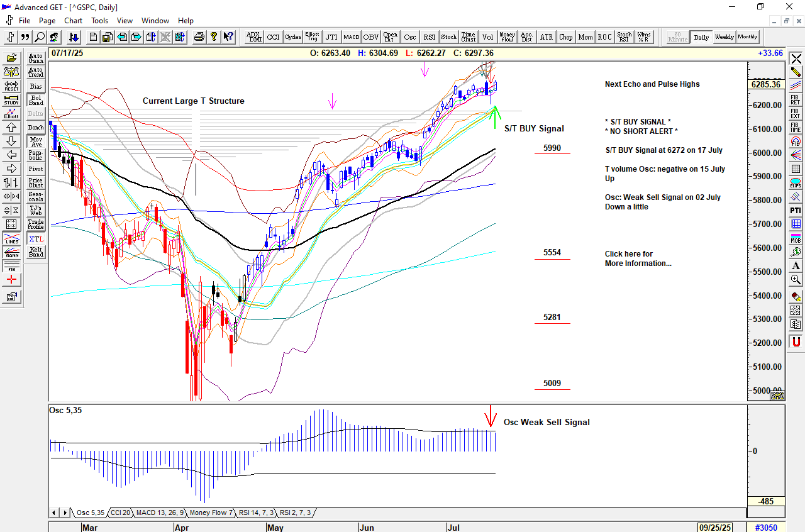Open file using the folder icon
This screenshot has height=532, width=805.
click(x=11, y=58)
